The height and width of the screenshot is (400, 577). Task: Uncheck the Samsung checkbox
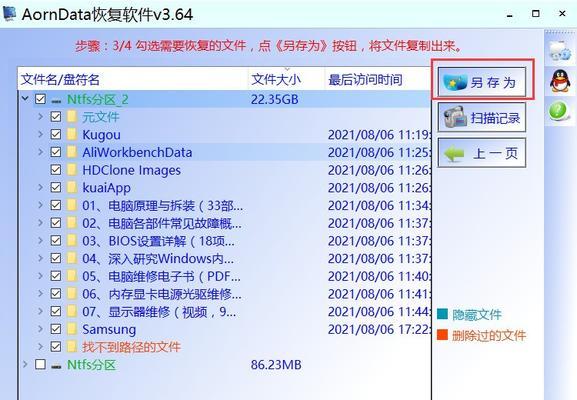(56, 329)
